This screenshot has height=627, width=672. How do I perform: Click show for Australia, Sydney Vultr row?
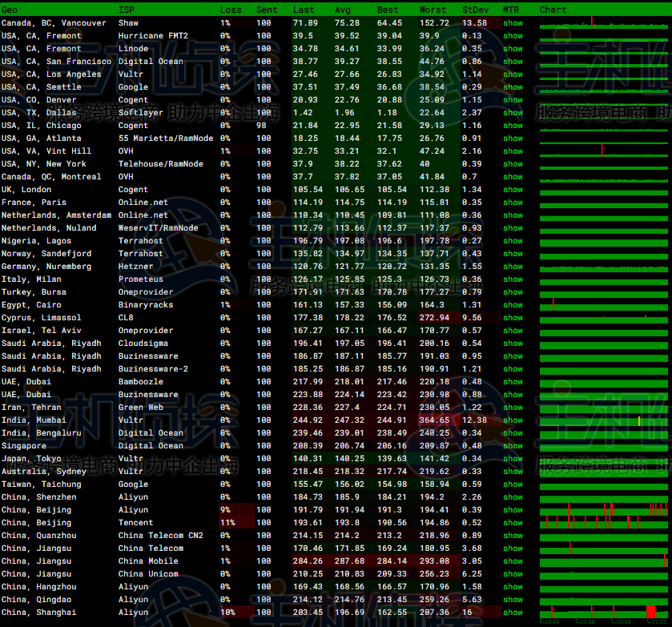click(x=513, y=472)
